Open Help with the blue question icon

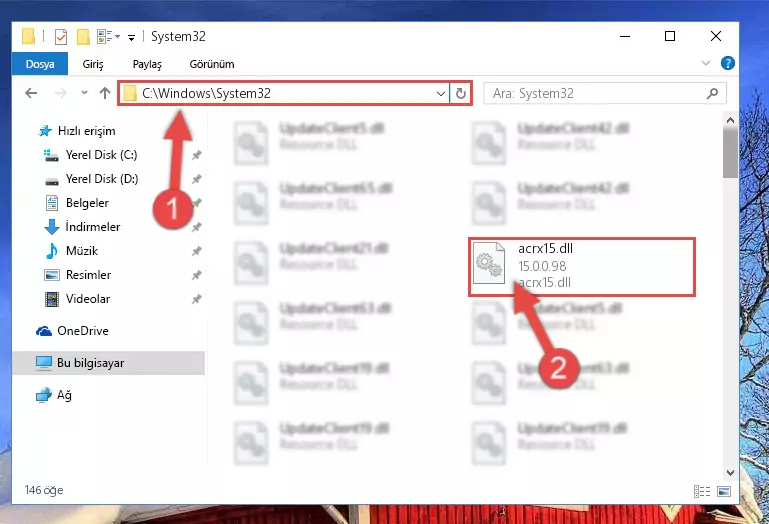(728, 63)
